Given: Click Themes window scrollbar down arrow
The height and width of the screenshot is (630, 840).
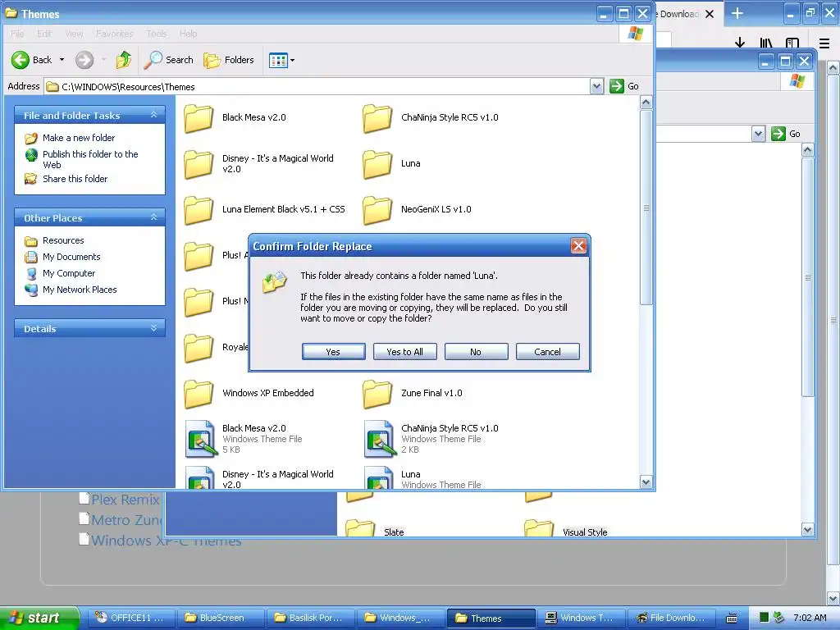Looking at the screenshot, I should [646, 482].
